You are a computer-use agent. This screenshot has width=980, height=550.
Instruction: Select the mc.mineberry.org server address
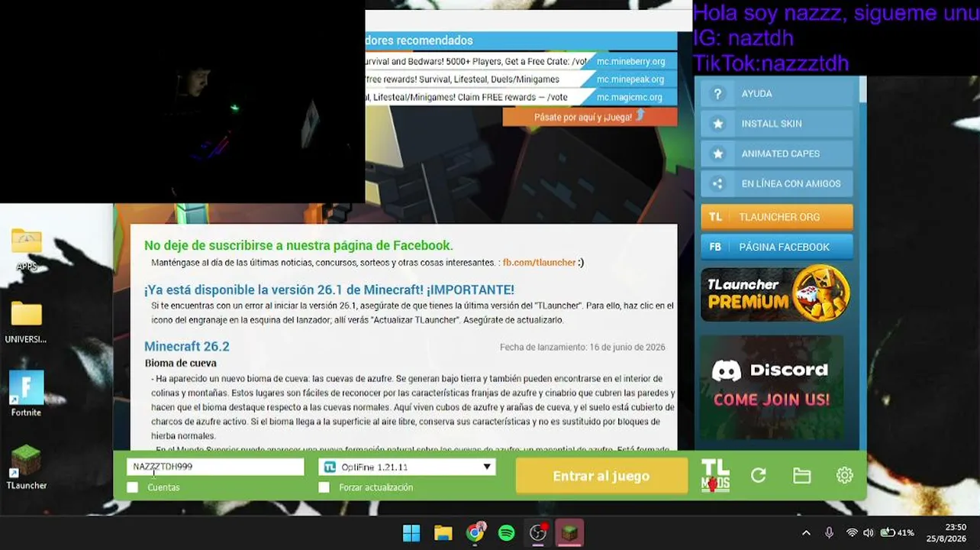click(x=630, y=62)
